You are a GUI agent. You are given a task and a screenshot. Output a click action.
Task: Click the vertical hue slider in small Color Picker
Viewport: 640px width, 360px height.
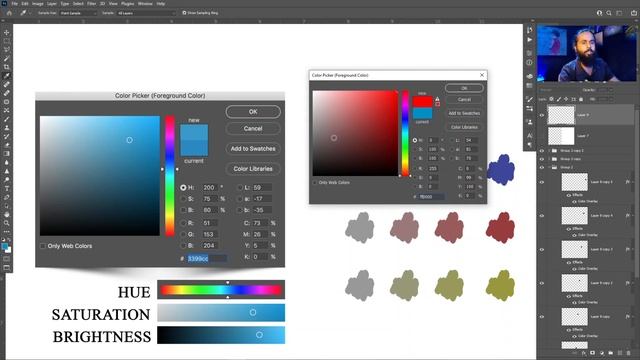pos(405,133)
